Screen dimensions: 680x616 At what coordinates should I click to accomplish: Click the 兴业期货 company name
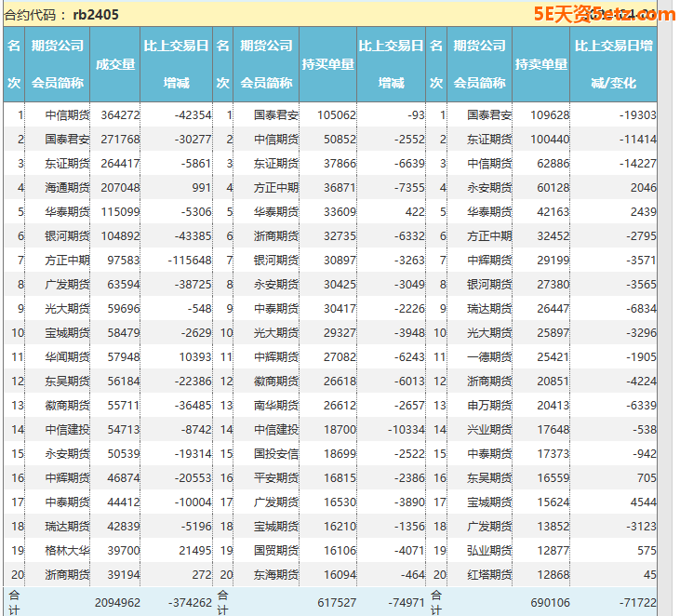coord(489,430)
